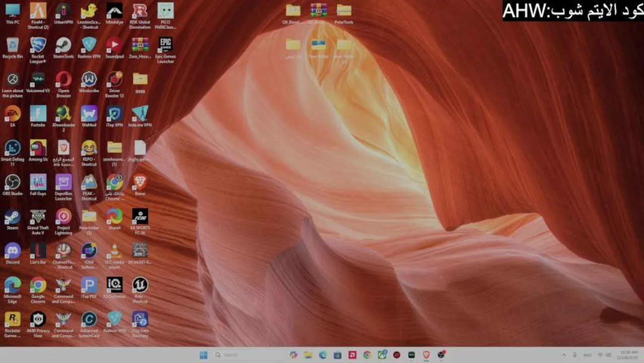Open EA SPORTS FC 26 icon

pos(140,221)
